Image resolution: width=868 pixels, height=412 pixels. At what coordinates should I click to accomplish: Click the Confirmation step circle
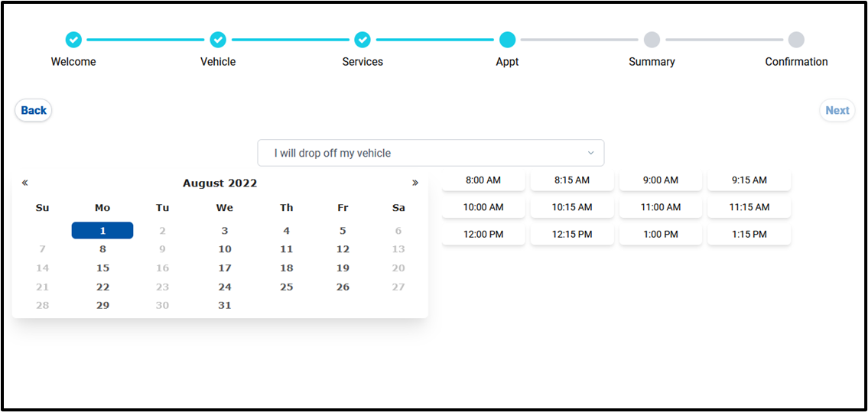(x=796, y=40)
